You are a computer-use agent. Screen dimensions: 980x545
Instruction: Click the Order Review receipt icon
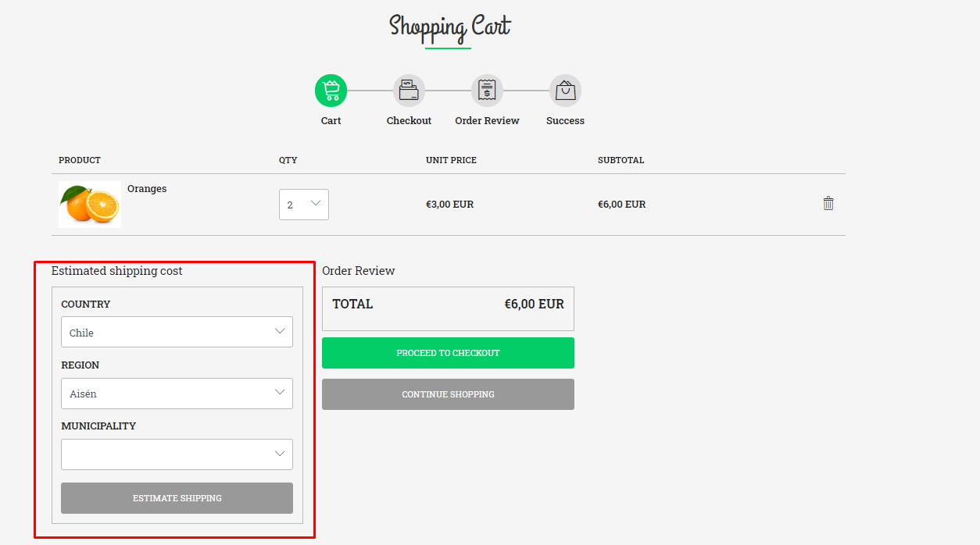(487, 91)
